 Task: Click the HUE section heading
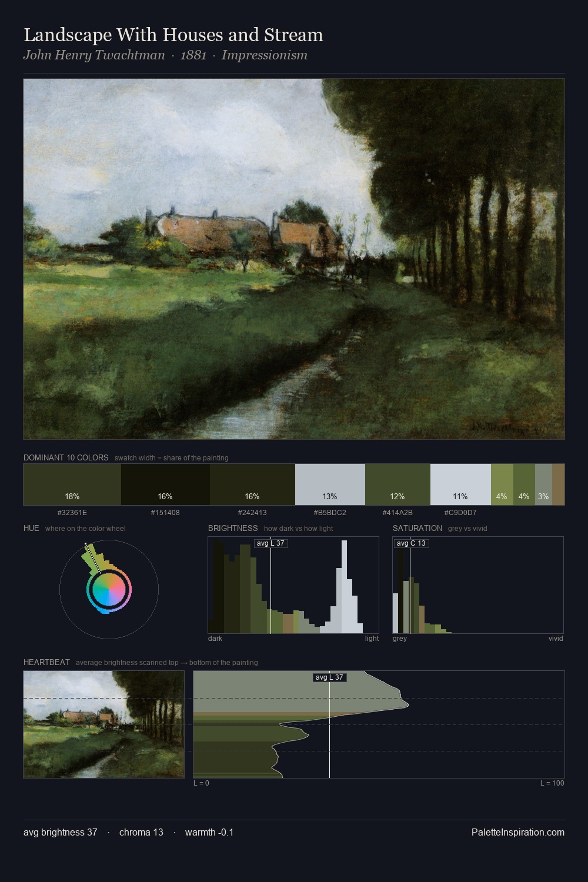pyautogui.click(x=31, y=528)
